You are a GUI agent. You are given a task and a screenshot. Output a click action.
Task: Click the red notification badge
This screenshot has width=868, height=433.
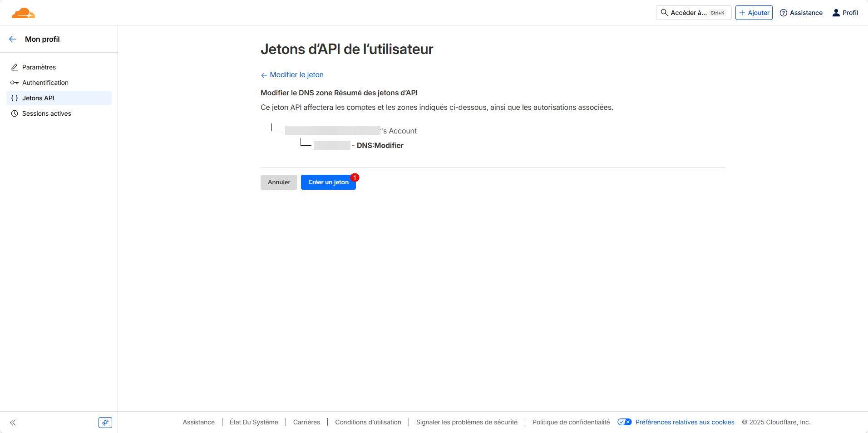point(355,177)
